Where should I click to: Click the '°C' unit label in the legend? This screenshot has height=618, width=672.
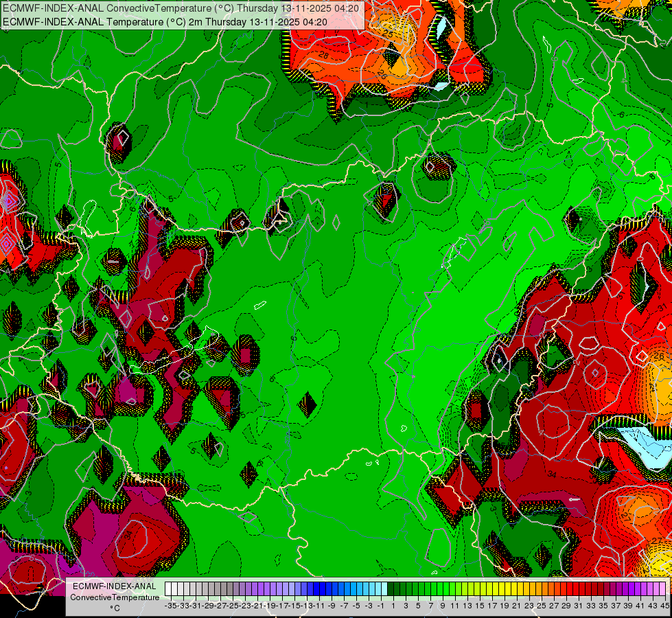coord(115,608)
